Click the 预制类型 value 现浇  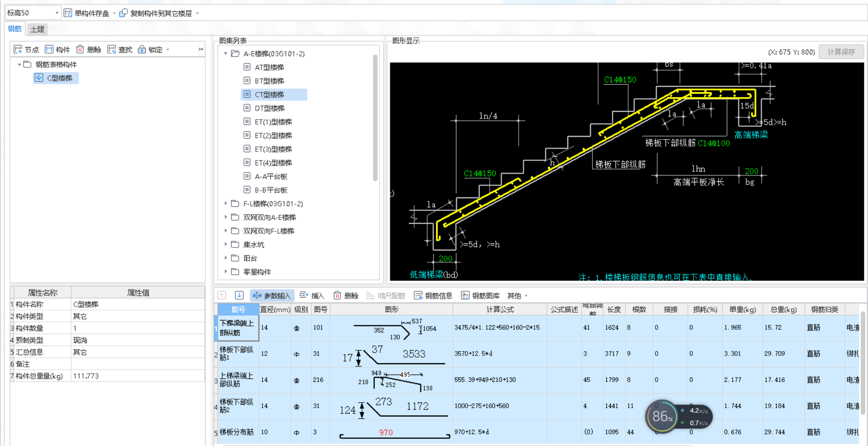[138, 340]
